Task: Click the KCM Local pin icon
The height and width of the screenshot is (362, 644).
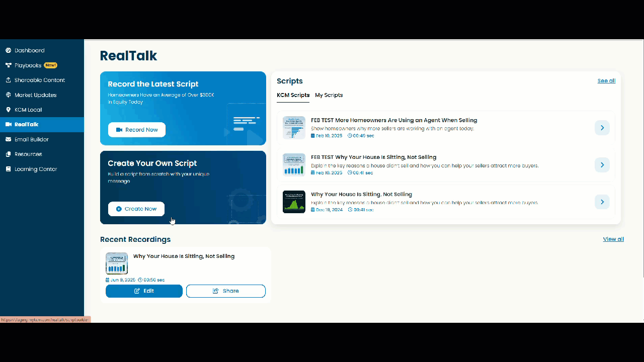Action: (8, 110)
